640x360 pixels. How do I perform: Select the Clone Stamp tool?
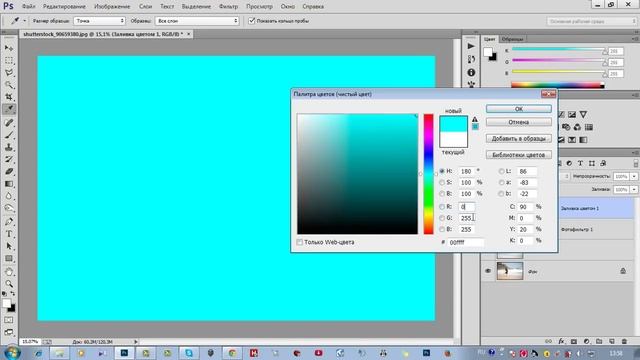(x=9, y=147)
